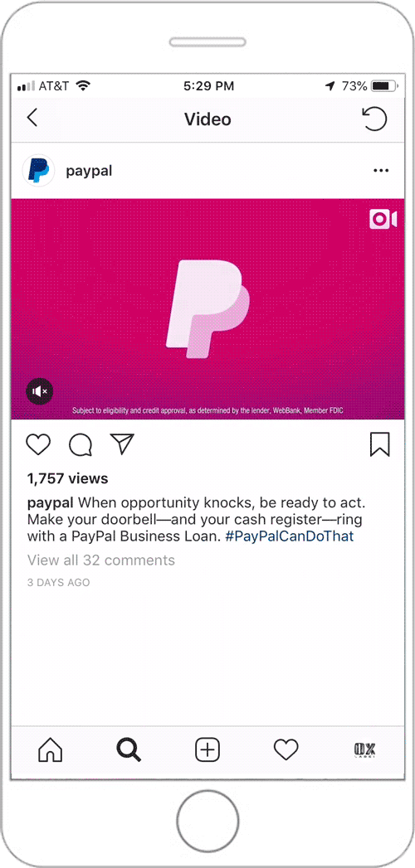Viewport: 415px width, 868px height.
Task: Tap the back arrow in the Video header
Action: (32, 119)
